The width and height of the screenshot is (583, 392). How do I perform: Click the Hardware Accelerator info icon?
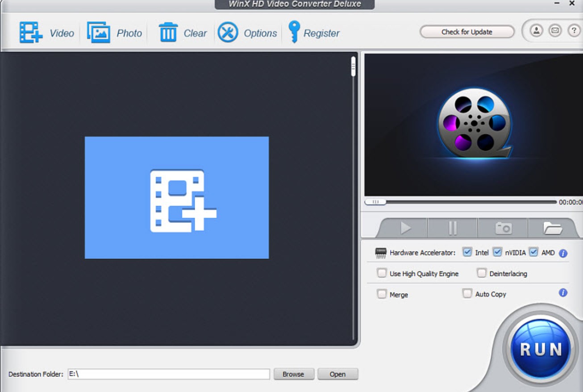(x=563, y=253)
